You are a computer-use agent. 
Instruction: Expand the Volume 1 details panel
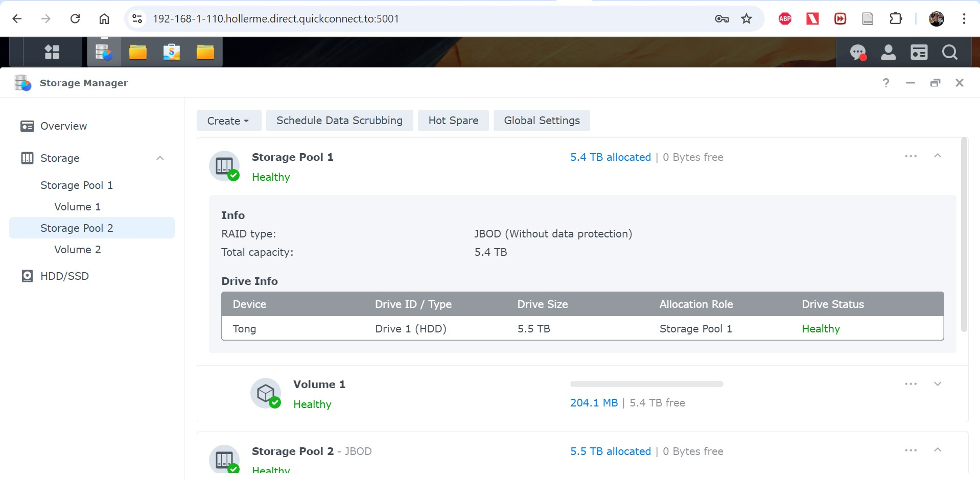pyautogui.click(x=938, y=384)
